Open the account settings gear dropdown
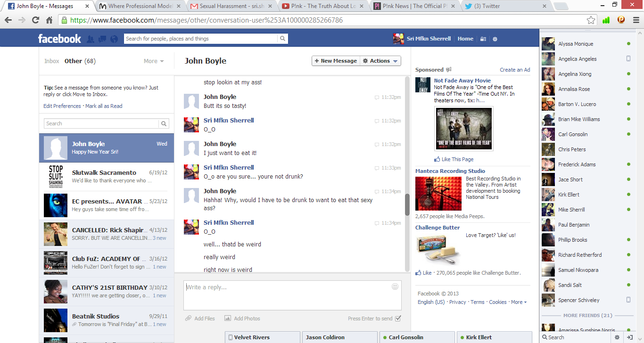Screen dimensions: 644x343 tap(495, 39)
